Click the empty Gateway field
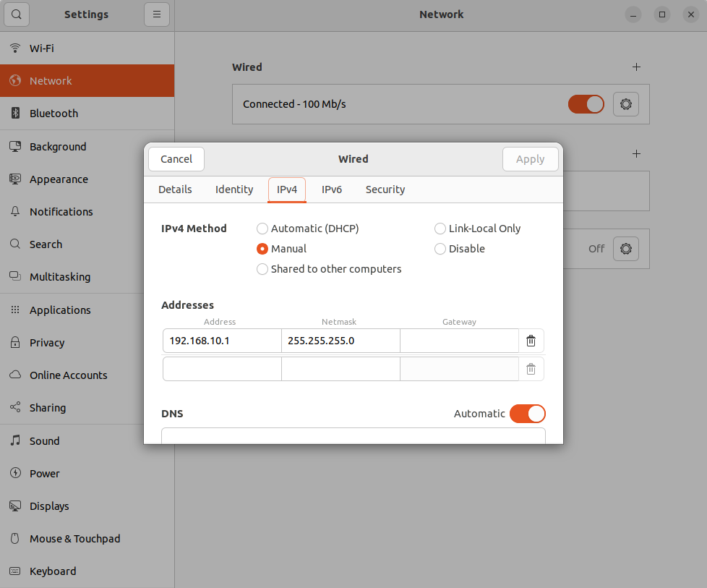Viewport: 707px width, 588px height. [x=459, y=341]
